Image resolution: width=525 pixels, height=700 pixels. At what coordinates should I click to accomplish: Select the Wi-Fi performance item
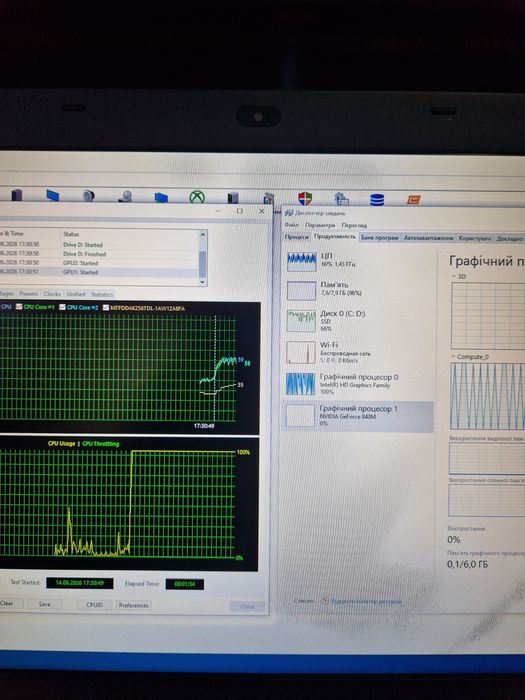(x=359, y=352)
